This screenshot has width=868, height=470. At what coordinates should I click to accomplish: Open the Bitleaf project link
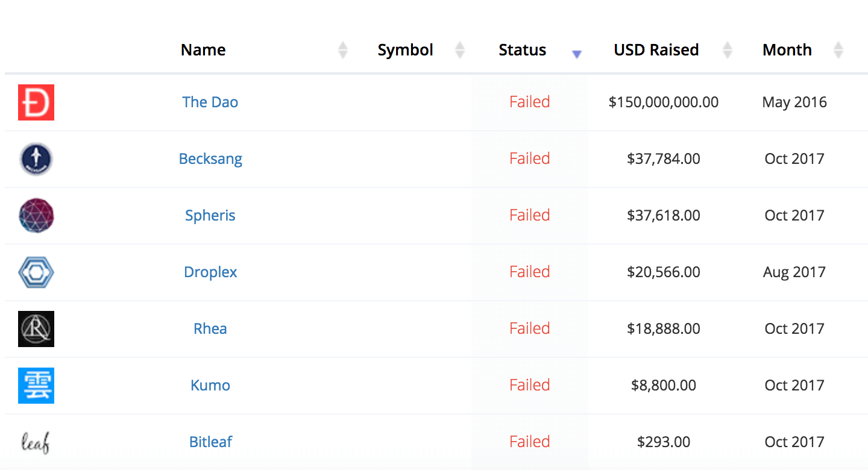point(210,442)
